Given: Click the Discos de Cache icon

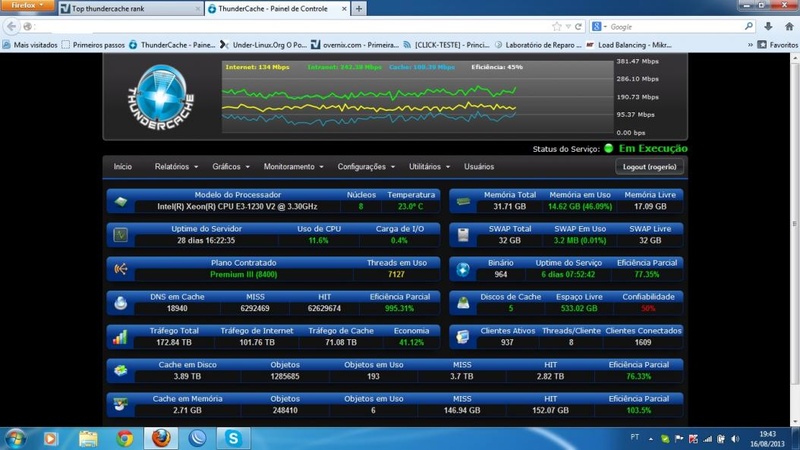Looking at the screenshot, I should tap(463, 303).
